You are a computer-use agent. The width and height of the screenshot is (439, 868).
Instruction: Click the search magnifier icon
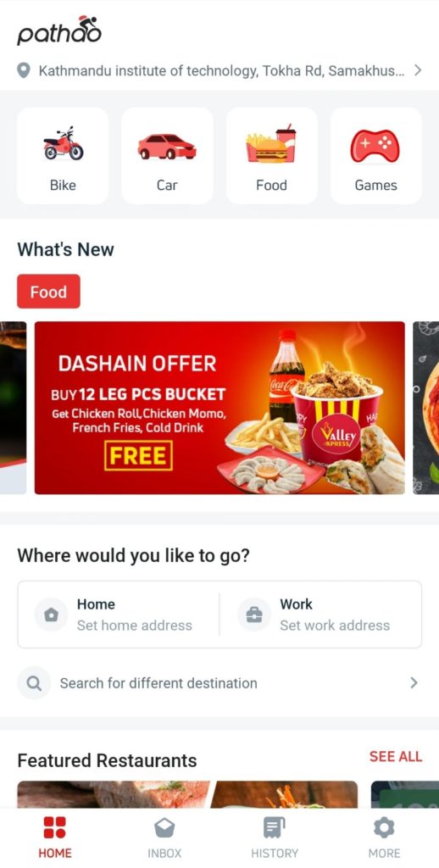(x=34, y=683)
